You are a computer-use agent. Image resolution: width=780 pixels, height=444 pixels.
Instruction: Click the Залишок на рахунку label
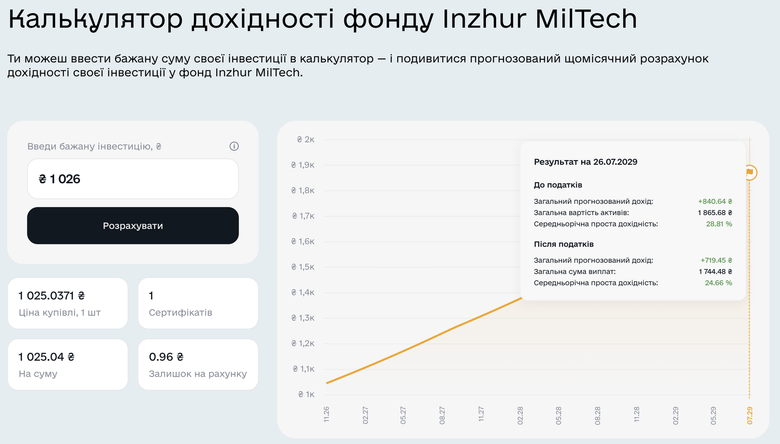click(x=198, y=374)
